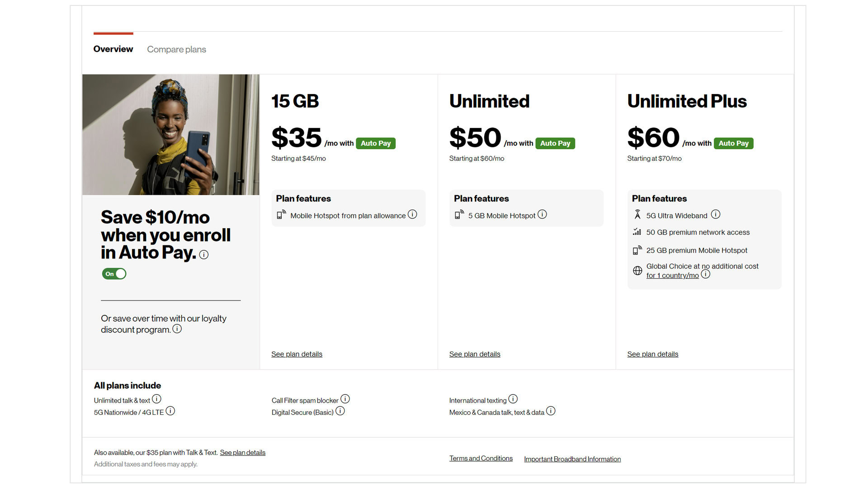
Task: Select the Overview tab
Action: (x=113, y=49)
